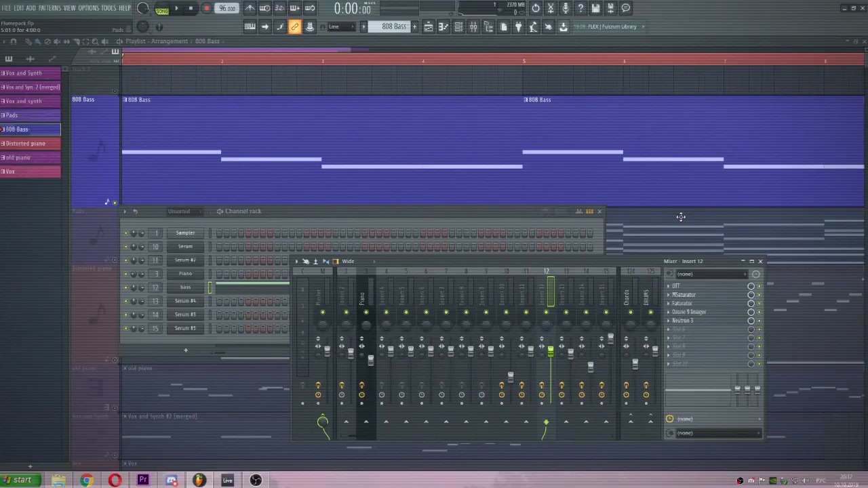Click the active multilink to controllers icon
Viewport: 868px width, 488px height.
point(295,26)
